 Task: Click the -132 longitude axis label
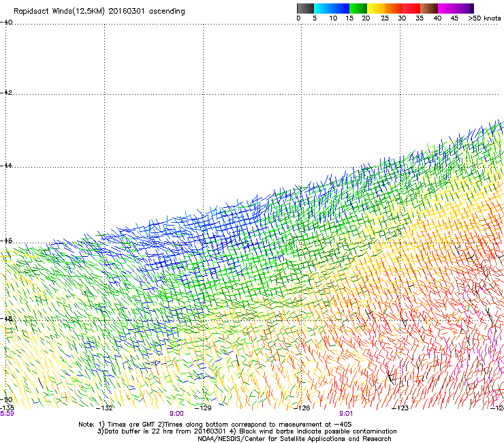[x=104, y=408]
